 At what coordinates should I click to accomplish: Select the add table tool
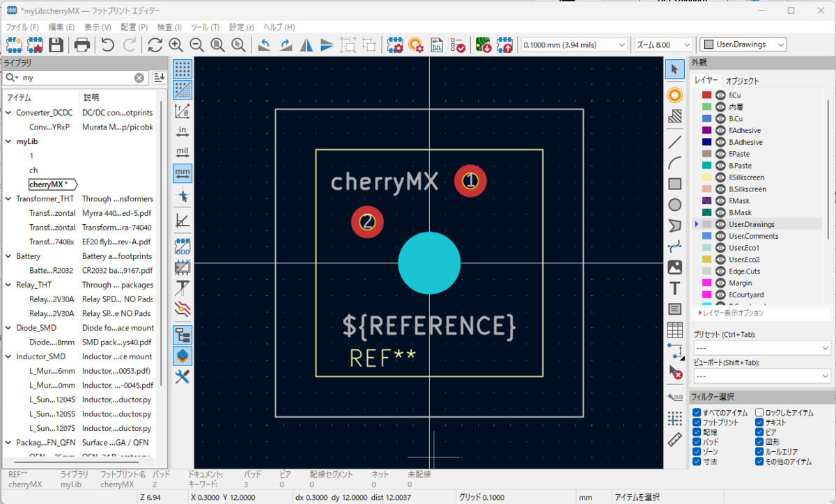(x=674, y=329)
